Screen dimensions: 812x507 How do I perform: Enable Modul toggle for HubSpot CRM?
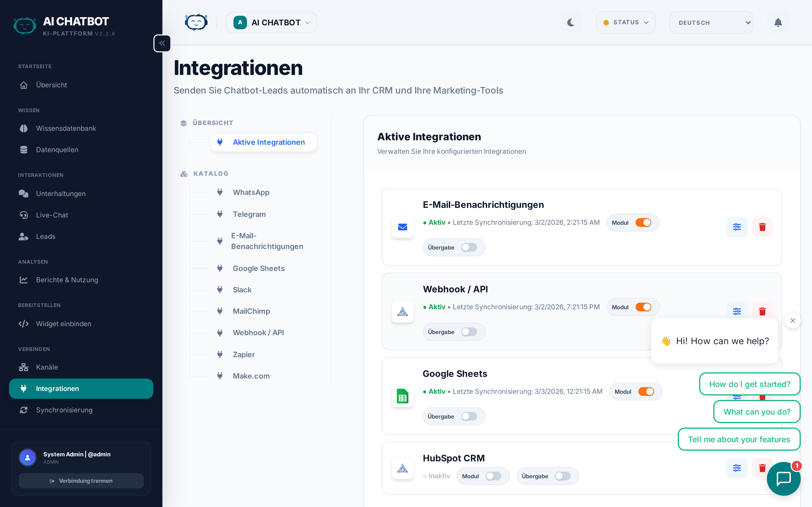point(493,476)
